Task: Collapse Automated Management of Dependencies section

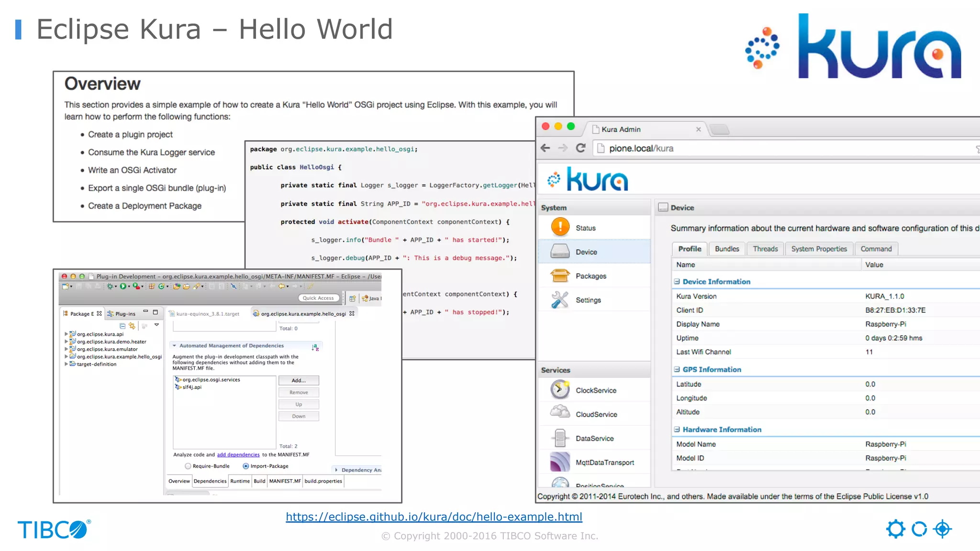Action: pyautogui.click(x=175, y=345)
